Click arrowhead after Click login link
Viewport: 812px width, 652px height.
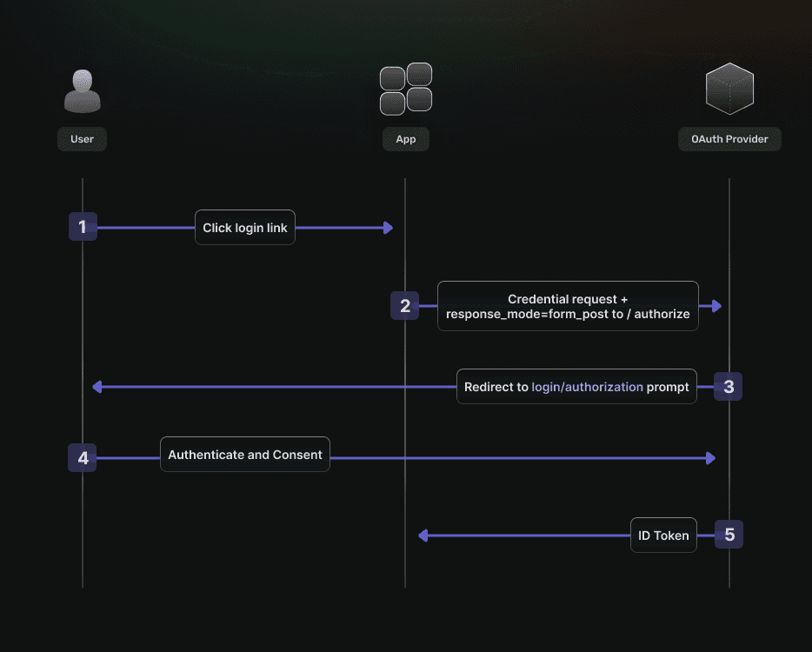click(389, 228)
